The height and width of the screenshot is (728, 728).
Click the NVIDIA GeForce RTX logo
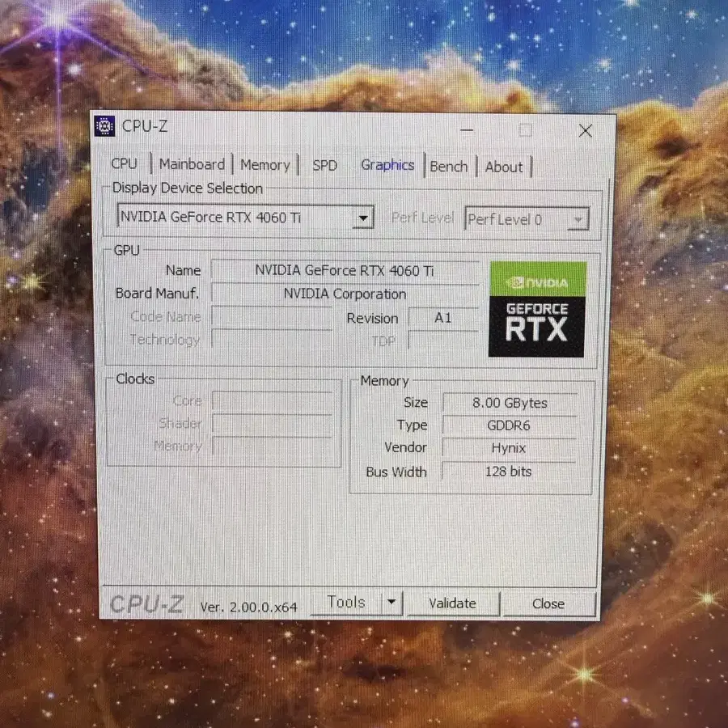click(x=537, y=309)
